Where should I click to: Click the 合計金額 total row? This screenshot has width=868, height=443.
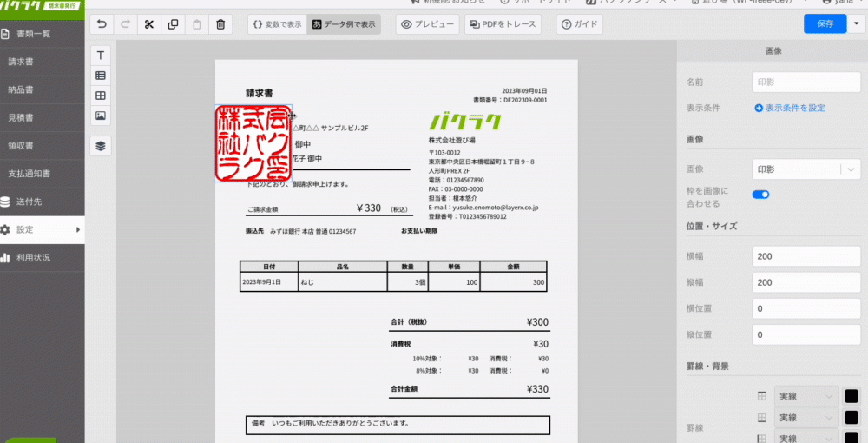(x=470, y=389)
